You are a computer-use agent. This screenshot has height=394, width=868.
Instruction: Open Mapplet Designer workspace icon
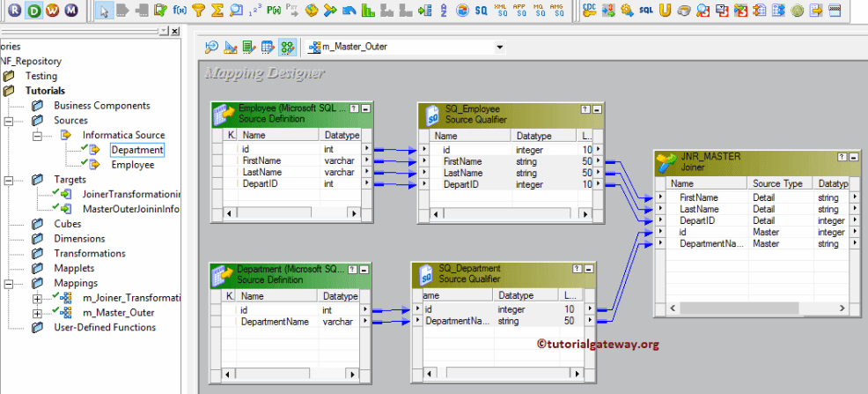(x=268, y=47)
